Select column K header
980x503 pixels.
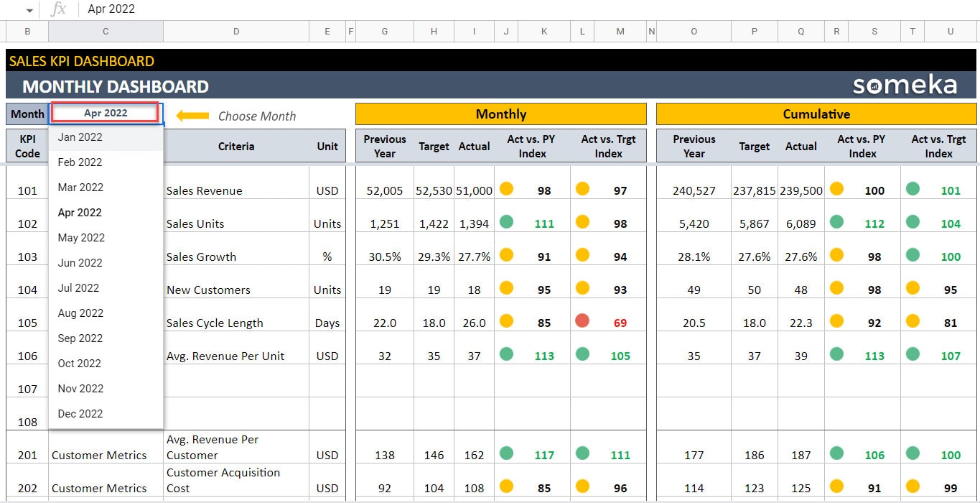pos(544,32)
